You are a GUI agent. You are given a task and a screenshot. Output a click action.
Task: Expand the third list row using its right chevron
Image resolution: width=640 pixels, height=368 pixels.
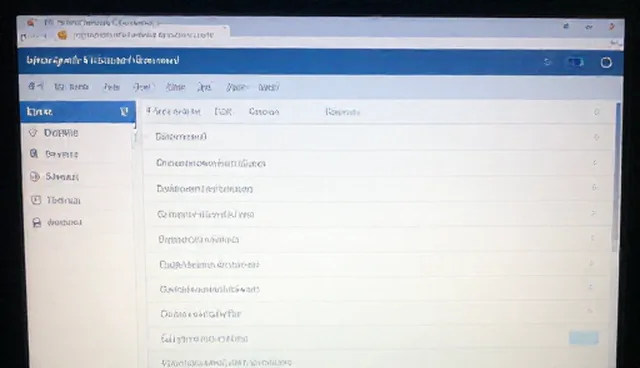coord(594,188)
